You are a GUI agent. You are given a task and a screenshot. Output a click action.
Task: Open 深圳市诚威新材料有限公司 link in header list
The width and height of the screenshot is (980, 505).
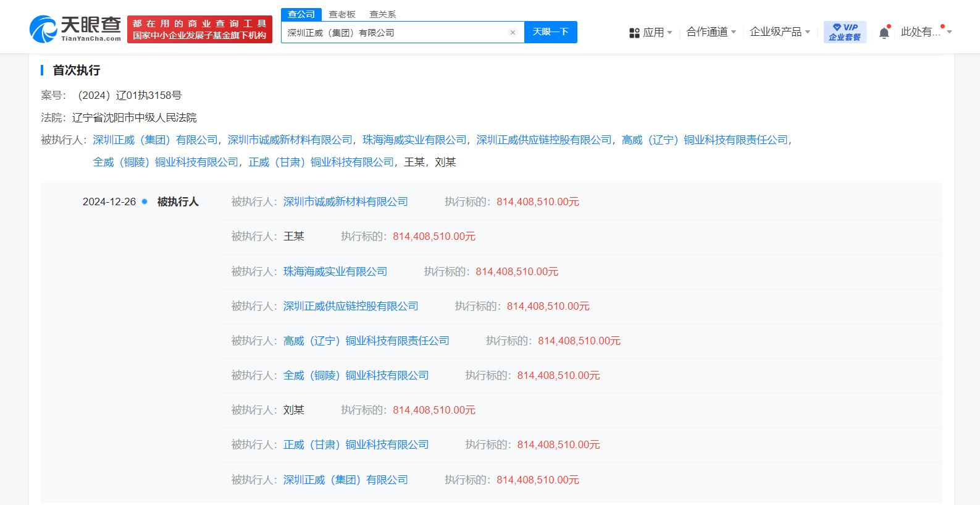click(290, 140)
